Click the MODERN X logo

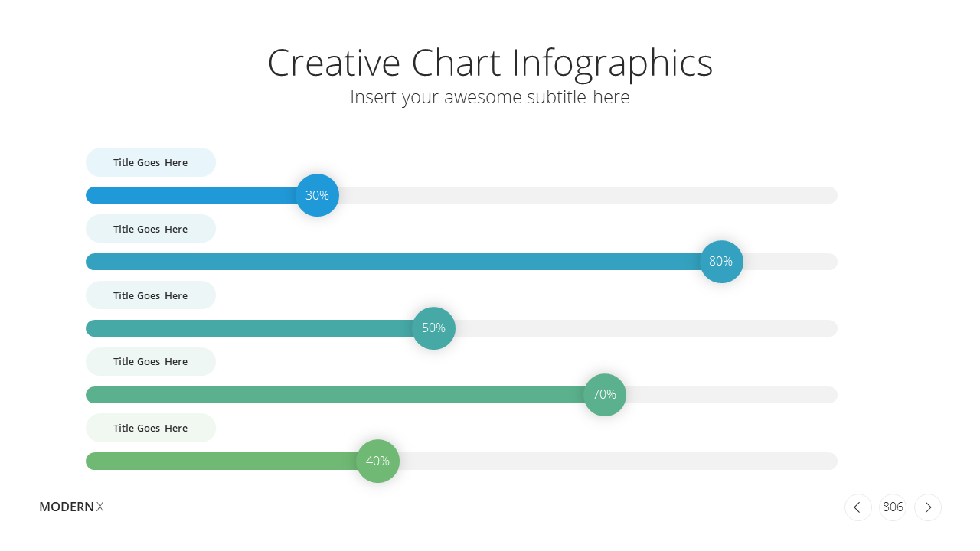click(71, 507)
